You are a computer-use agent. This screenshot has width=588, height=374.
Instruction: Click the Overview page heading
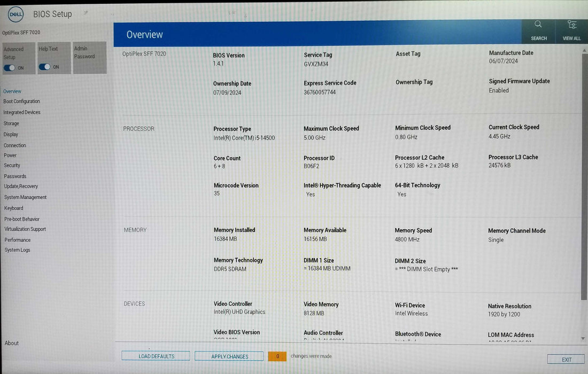145,35
